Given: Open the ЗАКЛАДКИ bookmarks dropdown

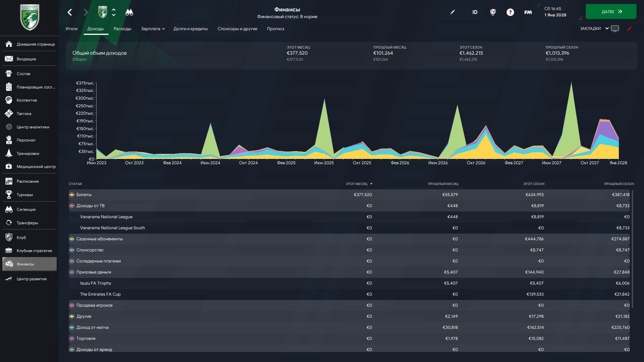Looking at the screenshot, I should coord(594,28).
